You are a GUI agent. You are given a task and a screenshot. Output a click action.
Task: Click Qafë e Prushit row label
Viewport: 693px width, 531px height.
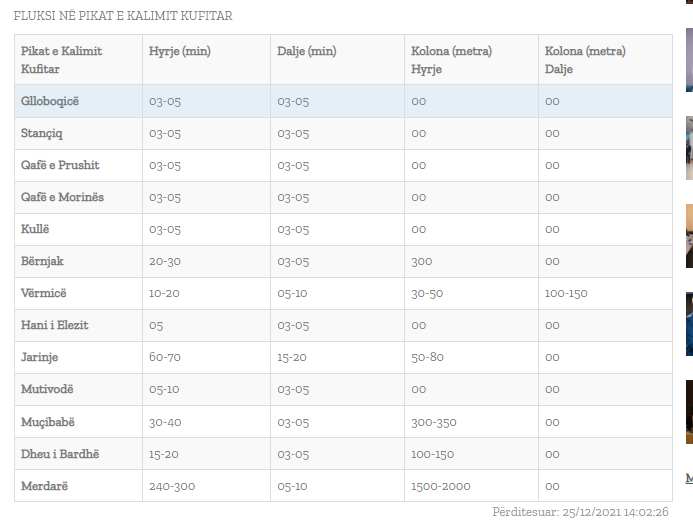click(x=60, y=165)
